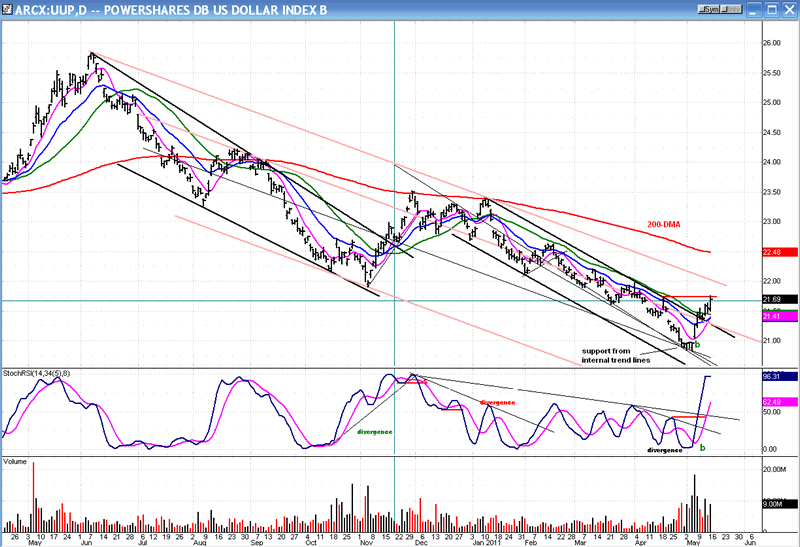The image size is (800, 547).
Task: Close the UUP chart window
Action: 788,10
